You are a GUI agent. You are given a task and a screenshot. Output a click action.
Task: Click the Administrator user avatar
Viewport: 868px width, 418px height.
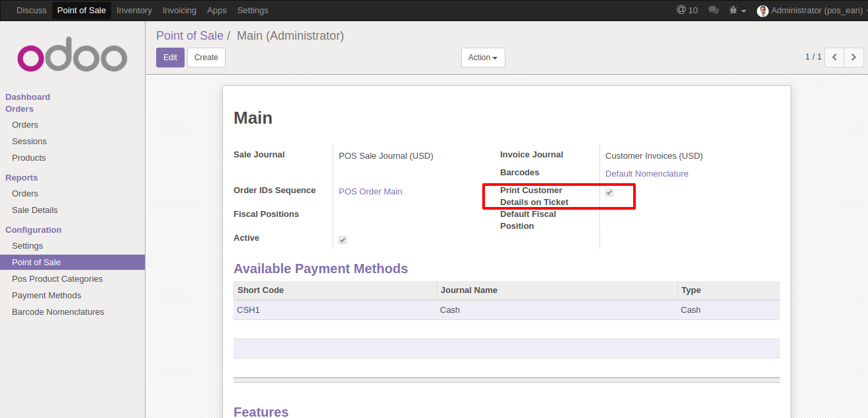[763, 11]
